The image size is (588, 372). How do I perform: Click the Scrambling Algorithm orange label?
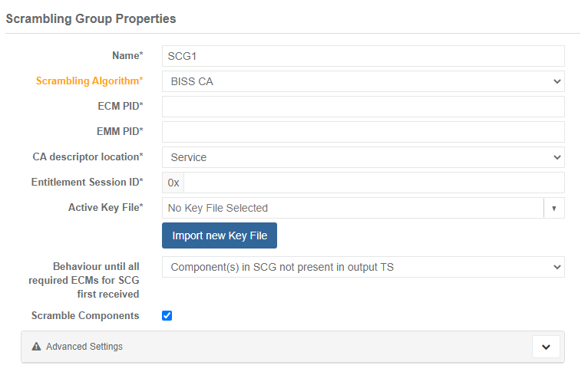[x=89, y=81]
